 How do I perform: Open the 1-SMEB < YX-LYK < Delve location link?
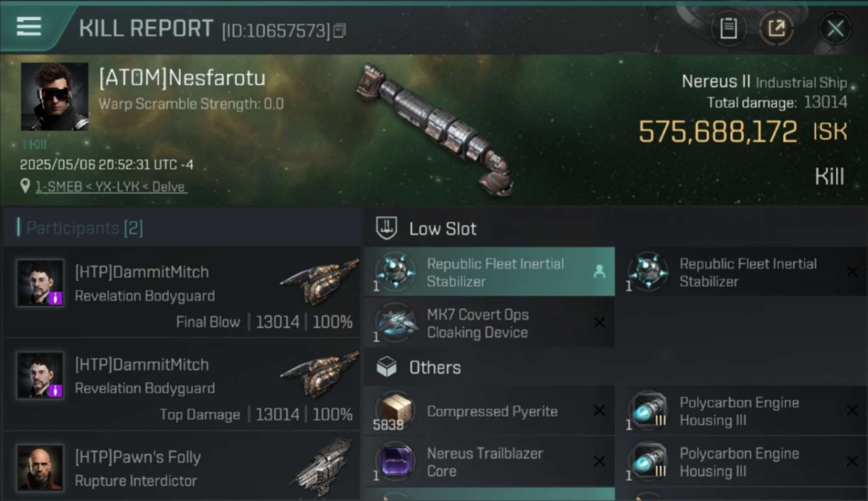click(111, 186)
